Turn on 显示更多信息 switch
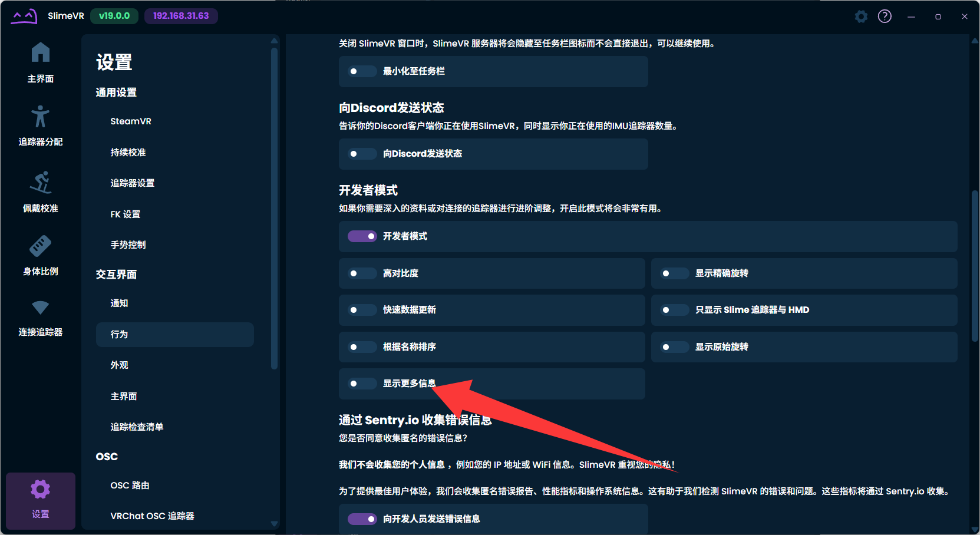Image resolution: width=980 pixels, height=535 pixels. (362, 384)
